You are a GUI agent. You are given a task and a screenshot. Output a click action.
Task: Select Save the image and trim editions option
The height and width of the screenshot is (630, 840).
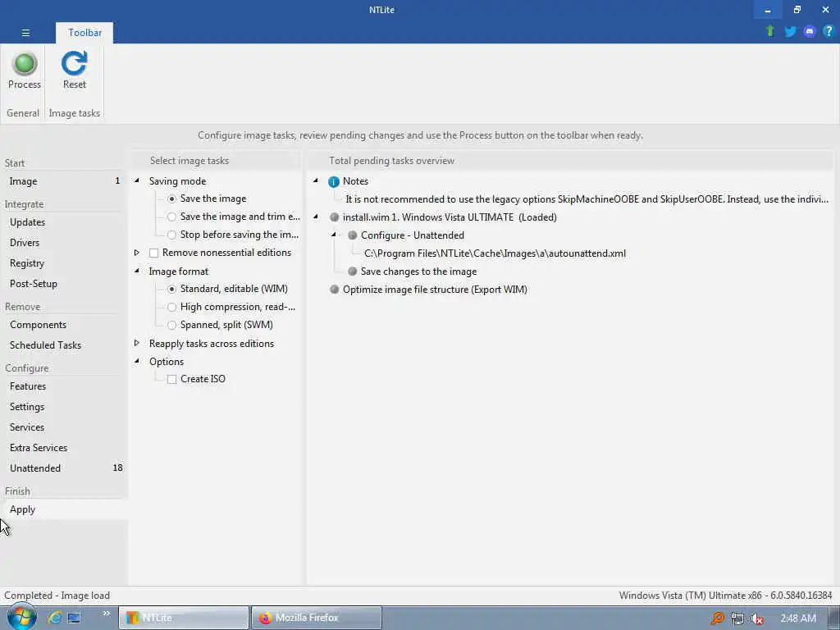point(171,217)
